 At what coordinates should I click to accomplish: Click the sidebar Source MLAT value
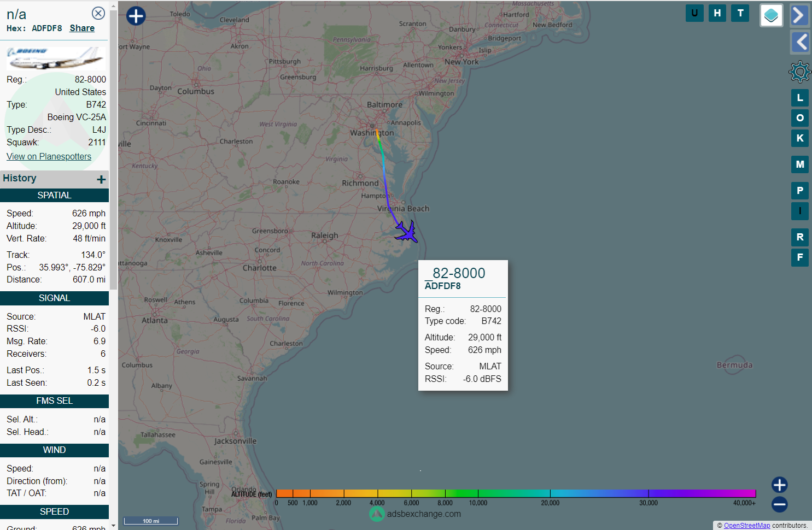click(95, 316)
